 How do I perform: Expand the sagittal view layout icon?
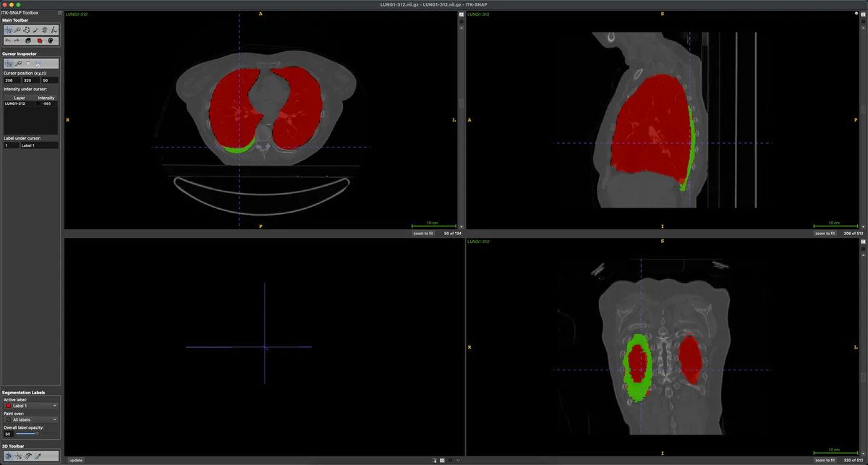(863, 14)
